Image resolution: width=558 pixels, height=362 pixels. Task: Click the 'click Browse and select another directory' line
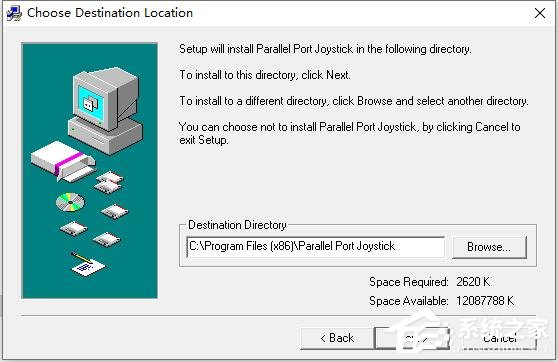[x=354, y=101]
